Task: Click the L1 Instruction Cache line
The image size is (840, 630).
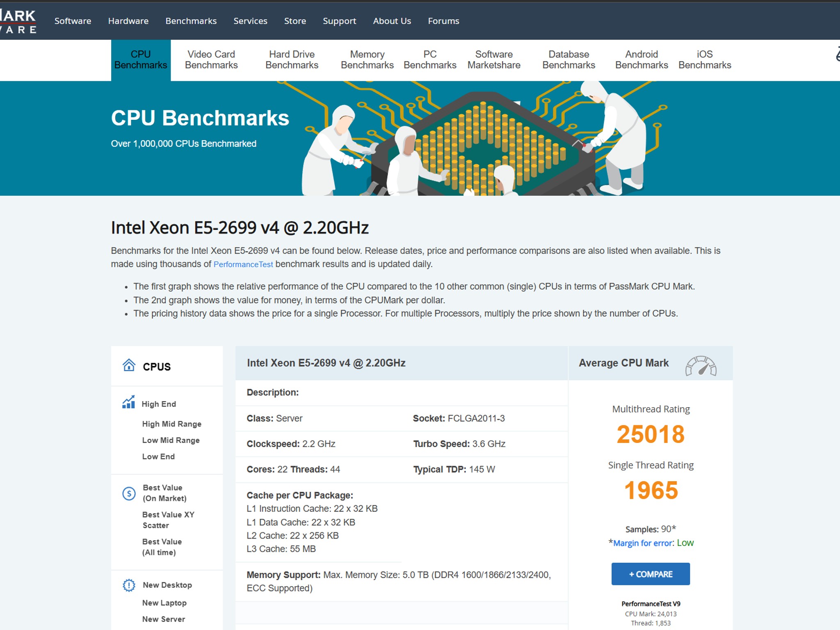Action: pyautogui.click(x=312, y=509)
